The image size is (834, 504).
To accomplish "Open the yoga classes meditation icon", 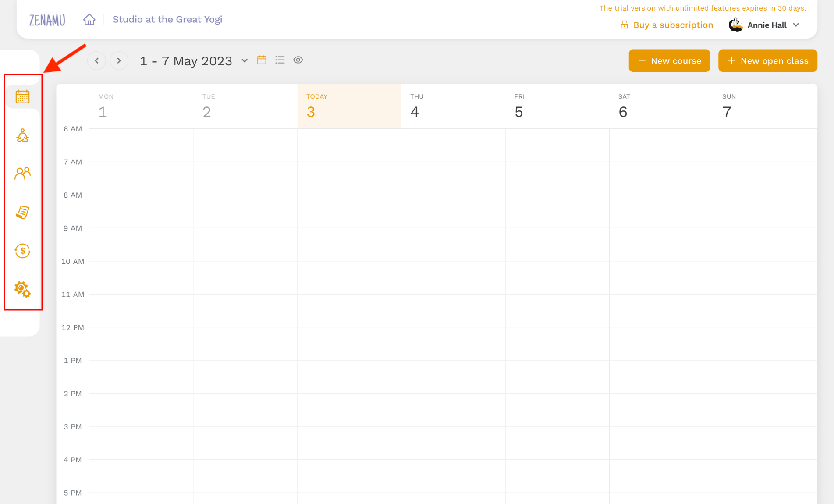I will [22, 135].
